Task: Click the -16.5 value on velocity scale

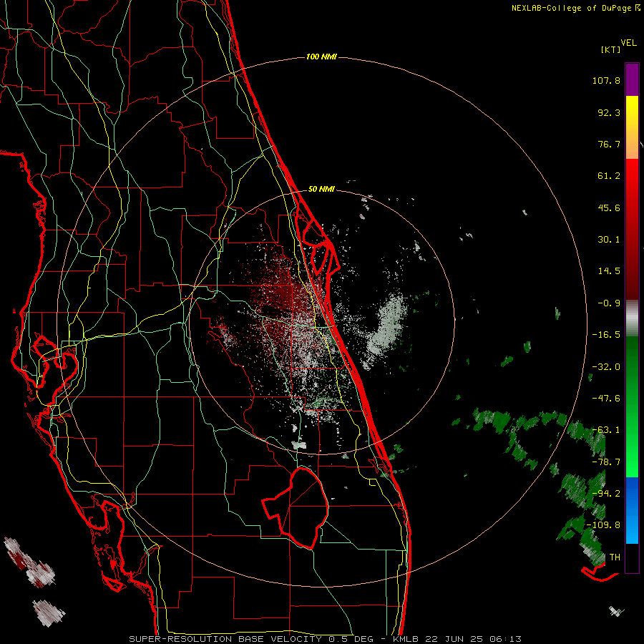Action: (606, 335)
